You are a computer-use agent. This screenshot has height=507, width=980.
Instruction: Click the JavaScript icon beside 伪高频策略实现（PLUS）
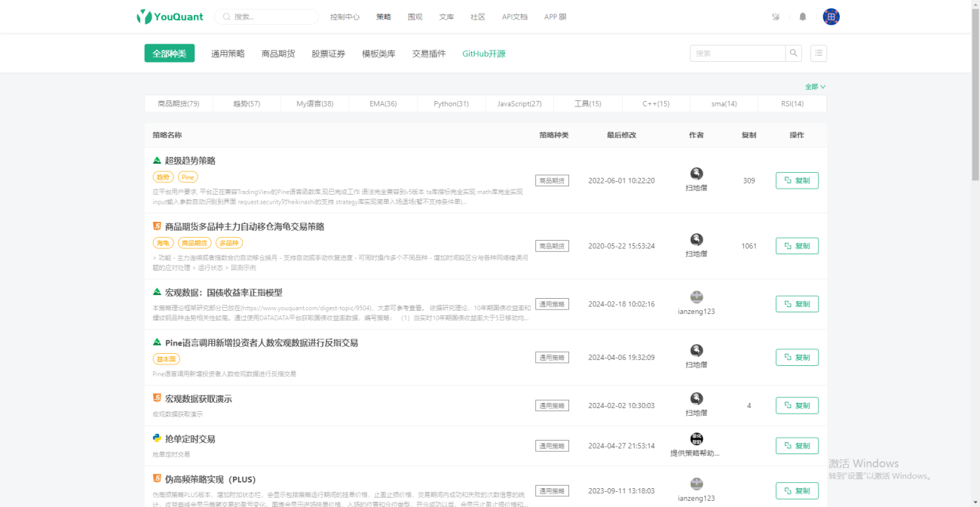click(x=157, y=479)
